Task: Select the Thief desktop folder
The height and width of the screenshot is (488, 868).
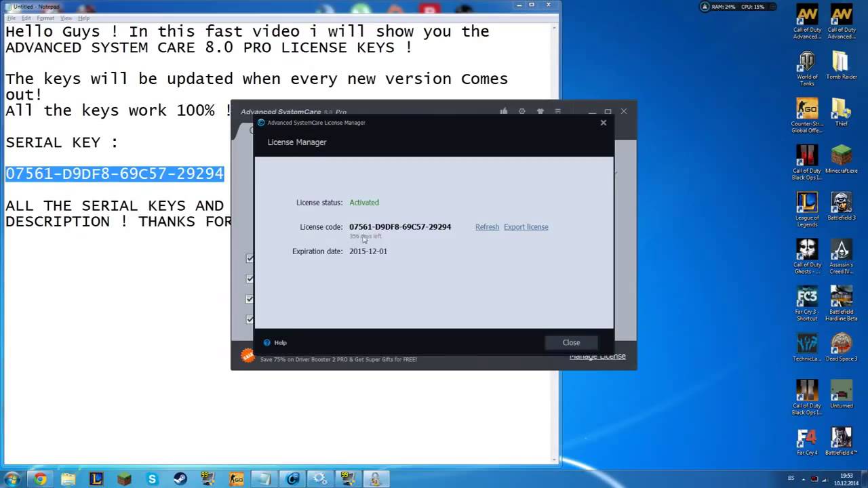Action: pyautogui.click(x=842, y=112)
